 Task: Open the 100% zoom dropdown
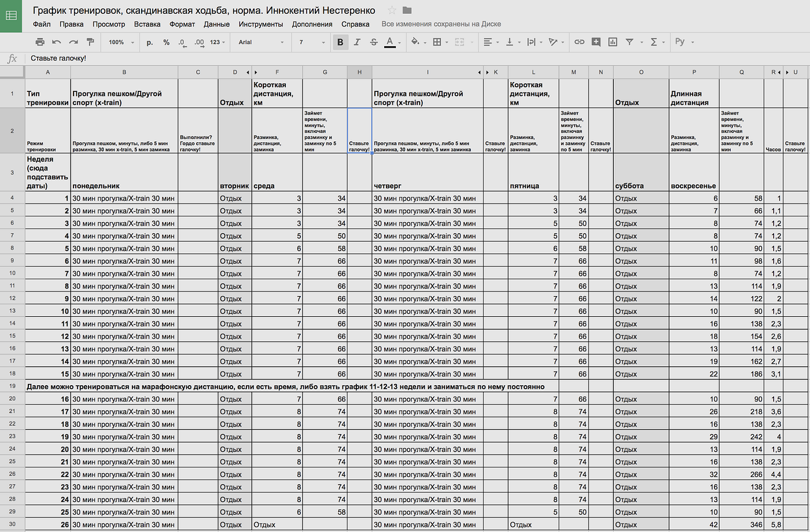point(121,42)
